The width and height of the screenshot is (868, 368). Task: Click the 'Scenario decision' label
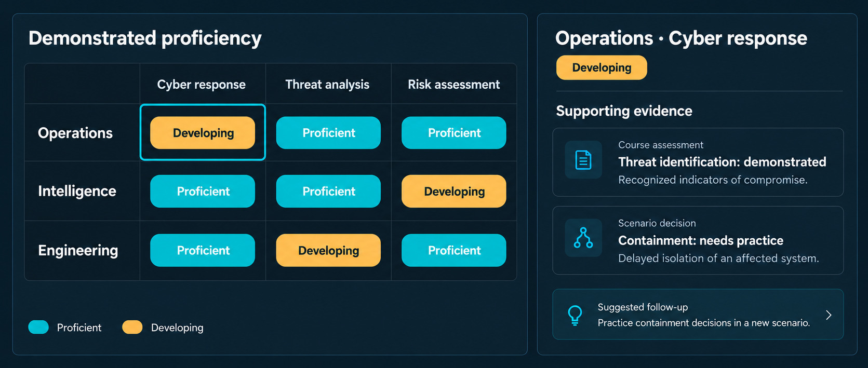(657, 223)
